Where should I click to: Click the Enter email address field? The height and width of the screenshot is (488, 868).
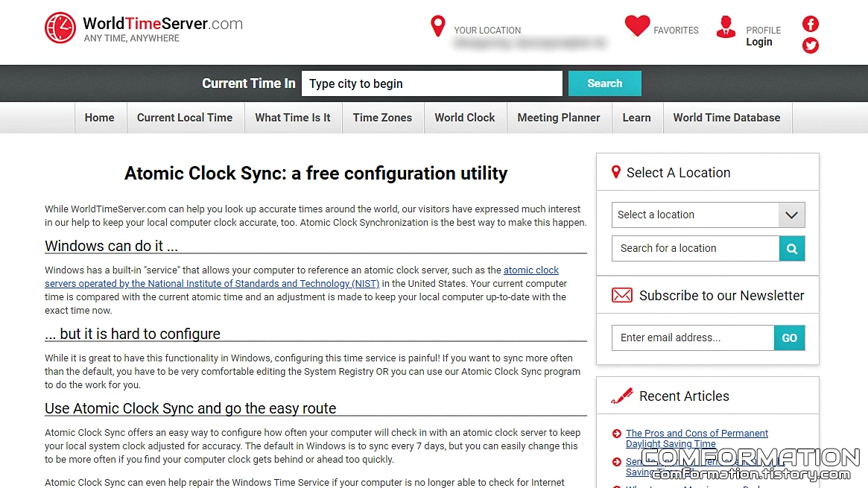(x=692, y=338)
